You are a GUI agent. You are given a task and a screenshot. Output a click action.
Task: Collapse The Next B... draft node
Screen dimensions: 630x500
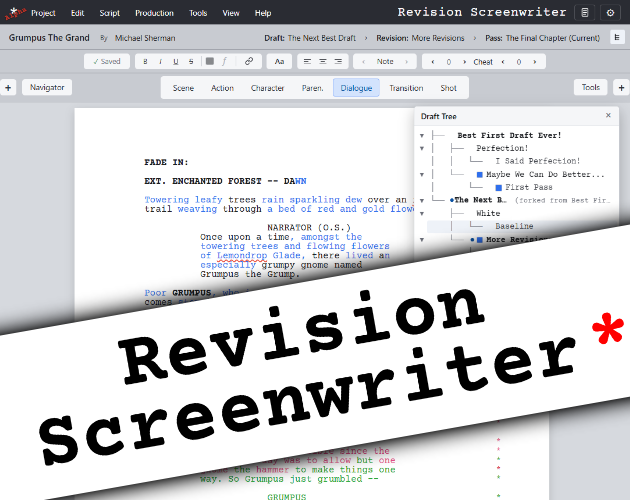click(x=421, y=201)
